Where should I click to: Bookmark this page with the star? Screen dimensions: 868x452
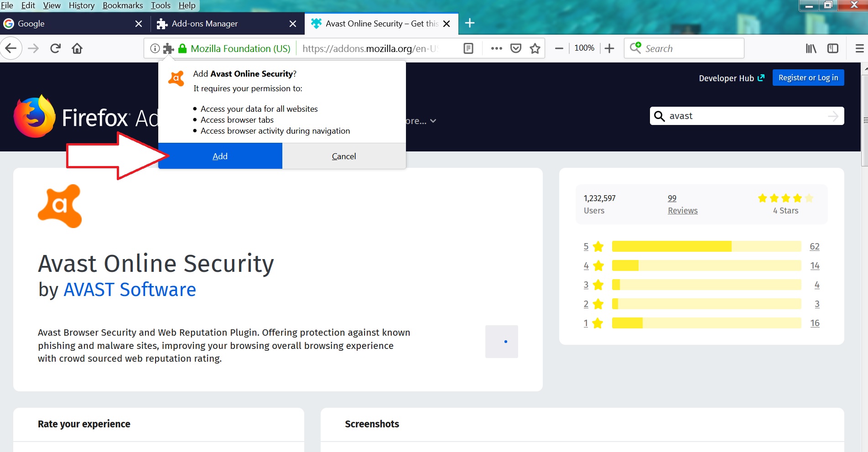(x=535, y=48)
